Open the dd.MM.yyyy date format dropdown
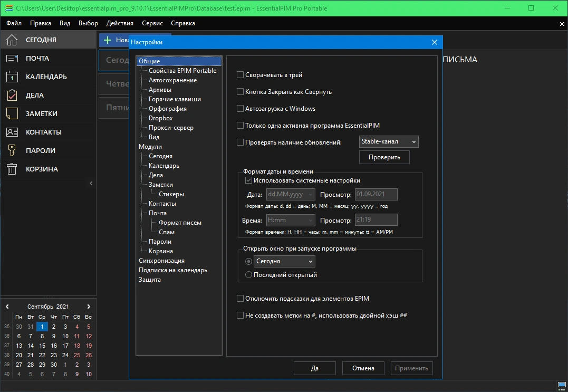 (291, 194)
